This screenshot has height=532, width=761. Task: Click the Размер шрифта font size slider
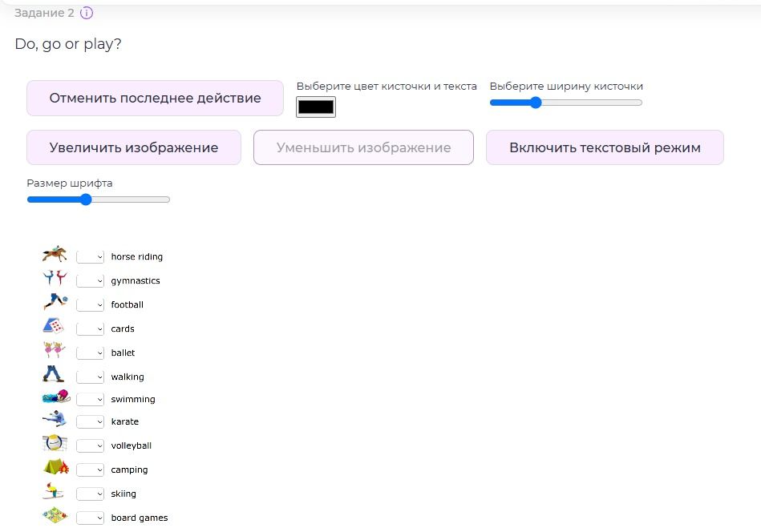99,199
